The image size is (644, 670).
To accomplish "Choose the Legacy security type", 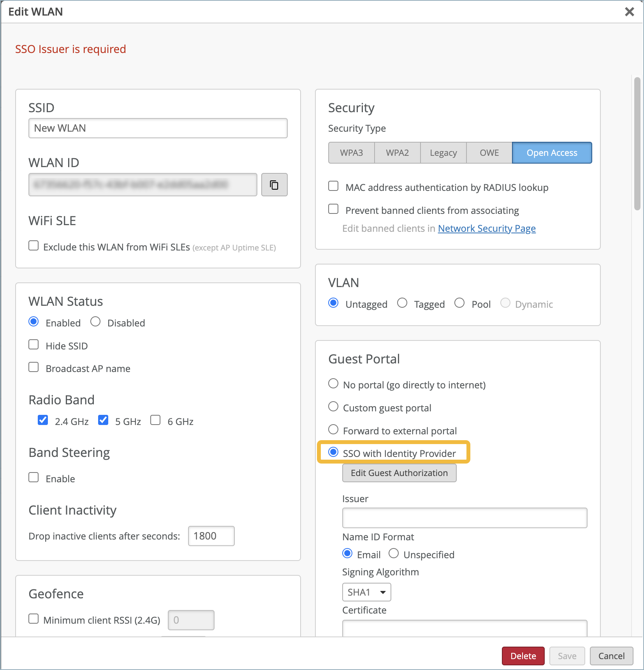I will coord(443,153).
